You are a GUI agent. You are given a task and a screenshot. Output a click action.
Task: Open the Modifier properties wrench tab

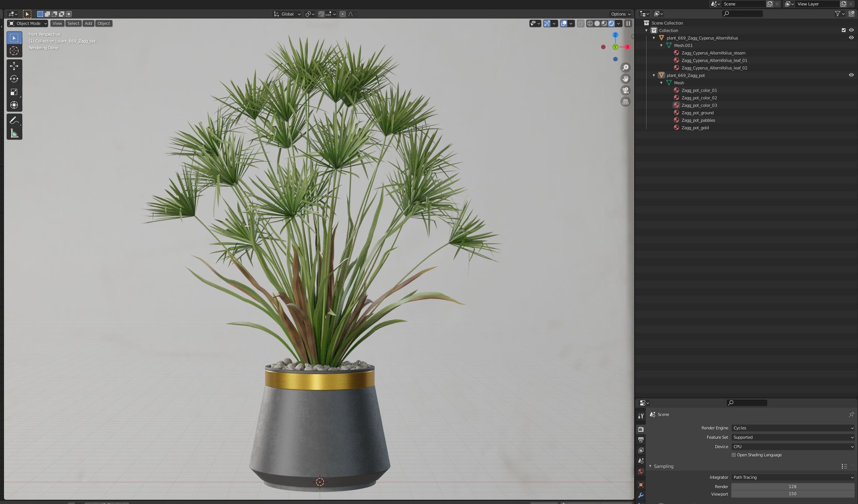click(641, 496)
